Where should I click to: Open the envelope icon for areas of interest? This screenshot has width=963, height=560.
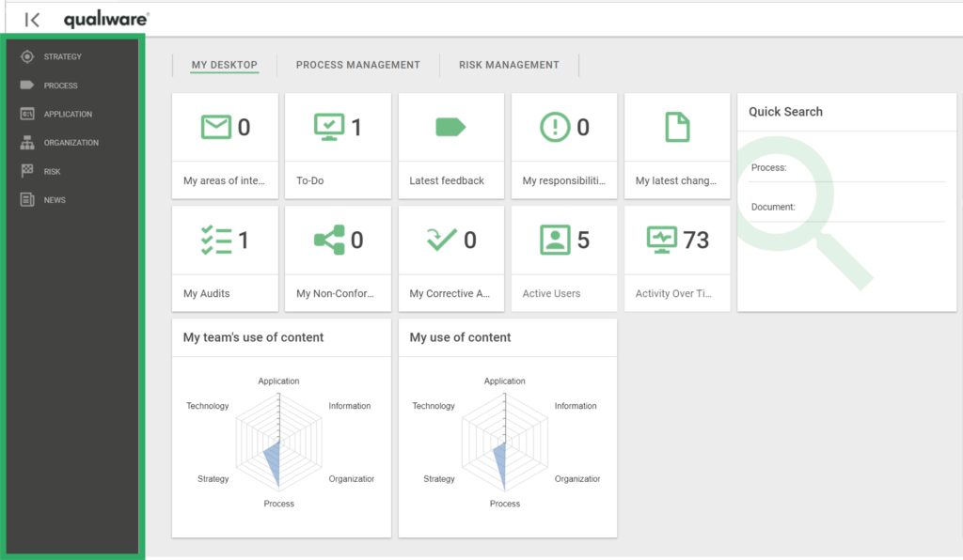(216, 127)
